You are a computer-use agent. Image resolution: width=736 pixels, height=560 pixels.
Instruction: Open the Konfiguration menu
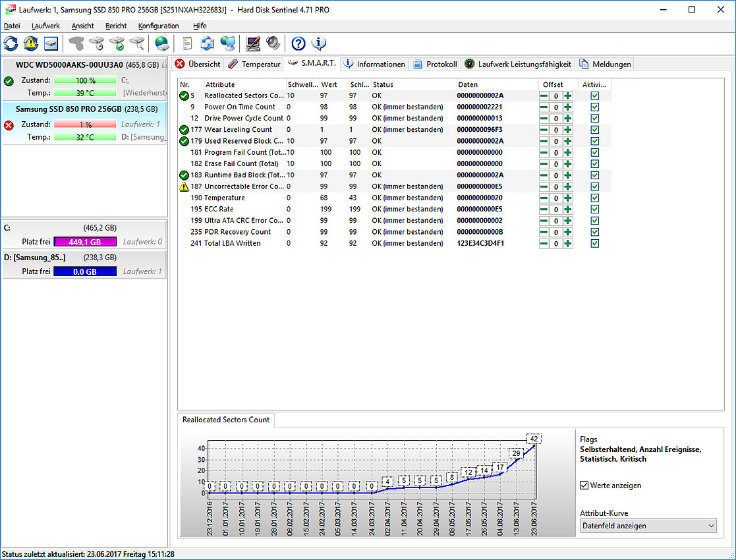pos(158,26)
